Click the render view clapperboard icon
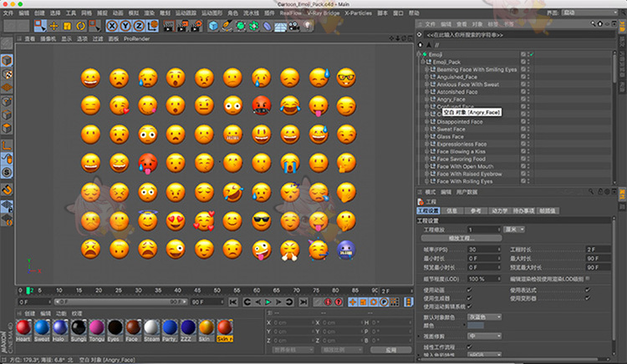Viewport: 627px width, 364px height. pos(169,27)
